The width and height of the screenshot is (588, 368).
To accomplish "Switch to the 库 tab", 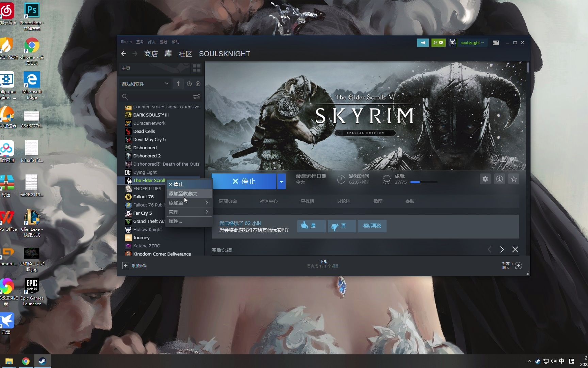I will [168, 54].
